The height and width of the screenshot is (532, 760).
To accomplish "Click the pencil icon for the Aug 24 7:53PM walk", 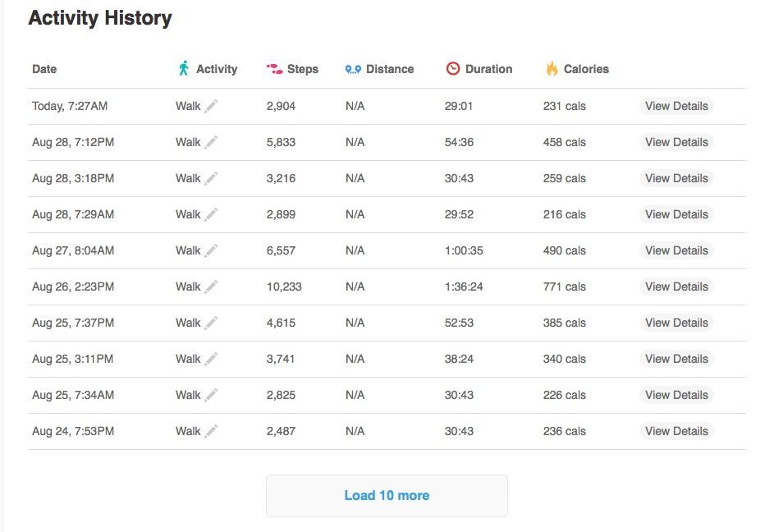I will (211, 431).
